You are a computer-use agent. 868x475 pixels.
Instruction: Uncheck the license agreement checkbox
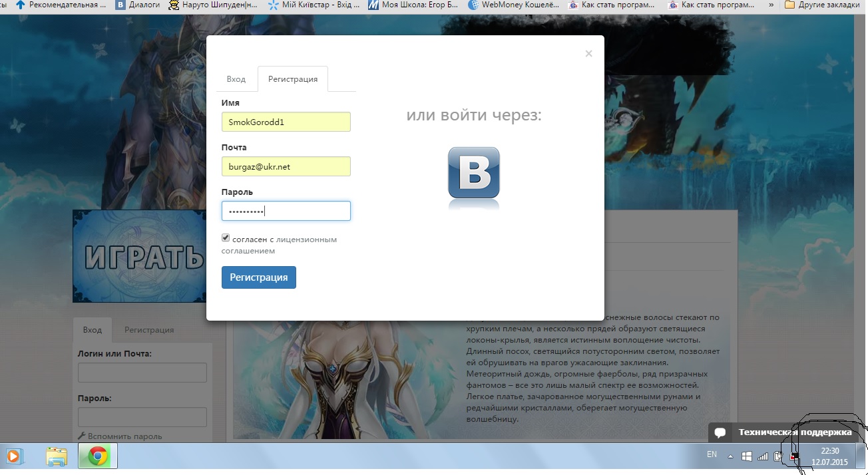tap(226, 238)
